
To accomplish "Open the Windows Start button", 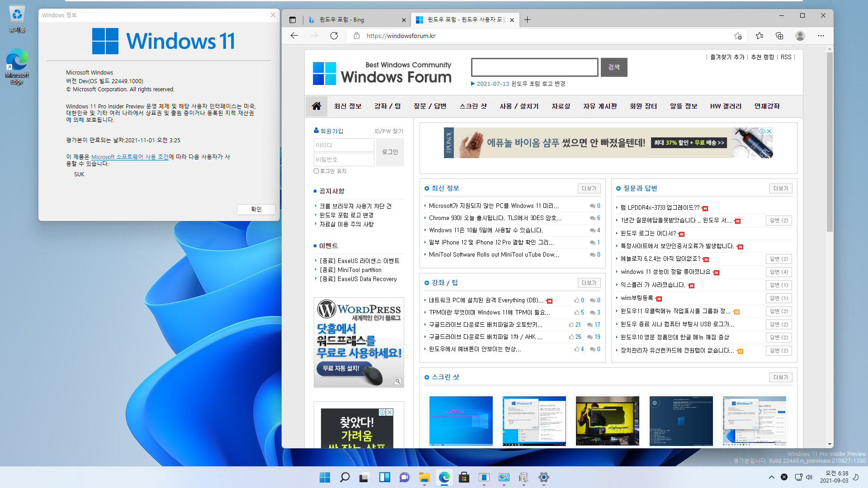I will click(x=325, y=477).
